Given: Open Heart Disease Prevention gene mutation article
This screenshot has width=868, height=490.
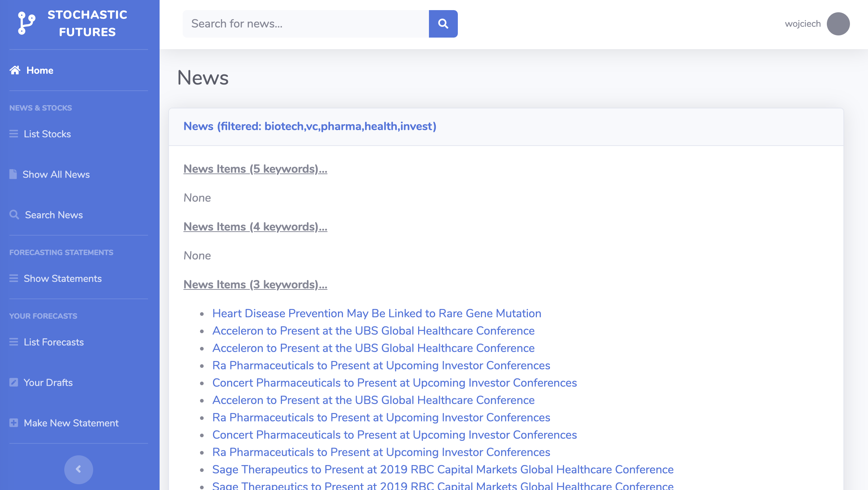Looking at the screenshot, I should 377,313.
